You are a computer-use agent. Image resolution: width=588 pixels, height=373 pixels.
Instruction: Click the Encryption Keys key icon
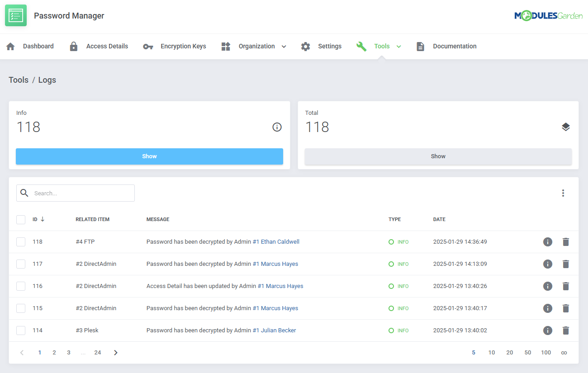148,47
